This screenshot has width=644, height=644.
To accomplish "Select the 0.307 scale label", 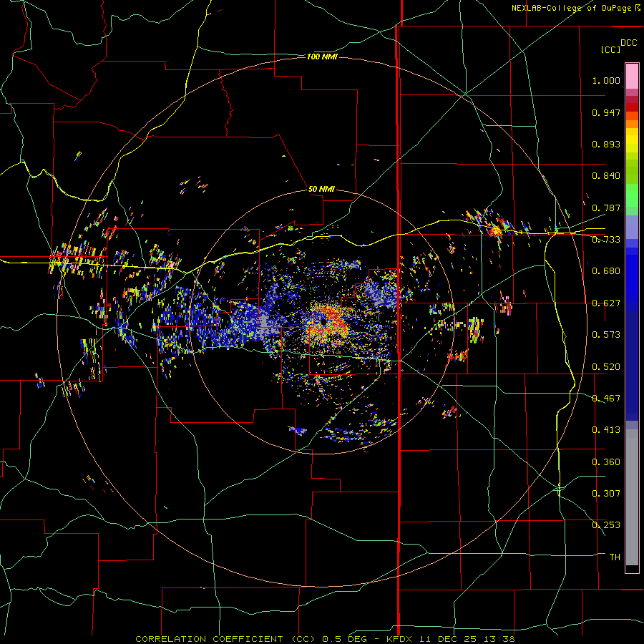I will [x=606, y=494].
